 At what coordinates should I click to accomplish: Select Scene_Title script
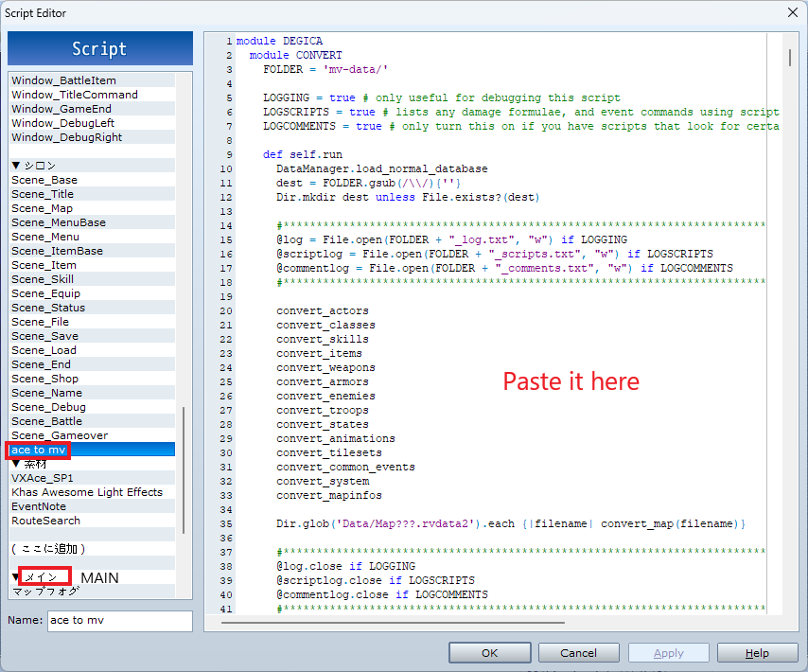pyautogui.click(x=92, y=194)
